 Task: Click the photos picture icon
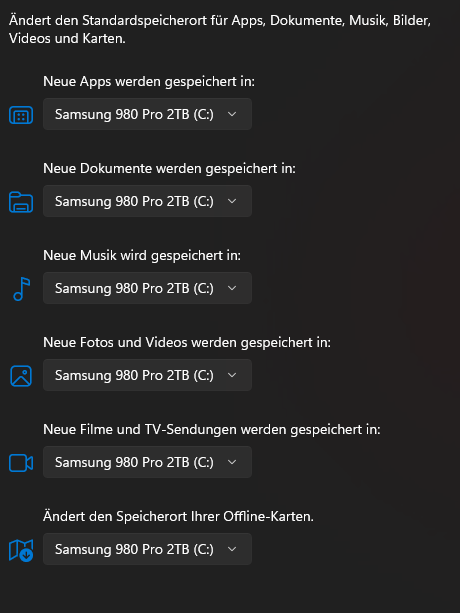[21, 376]
